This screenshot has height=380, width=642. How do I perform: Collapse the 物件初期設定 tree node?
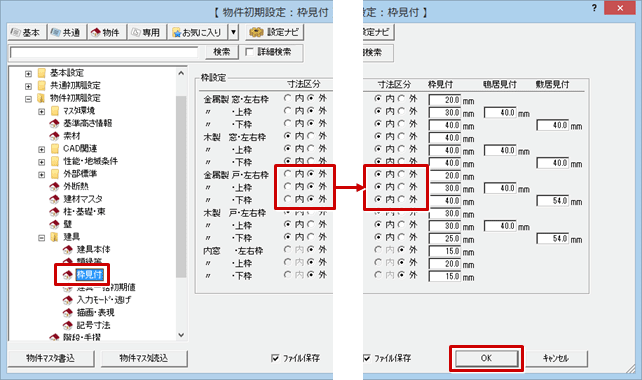(28, 99)
